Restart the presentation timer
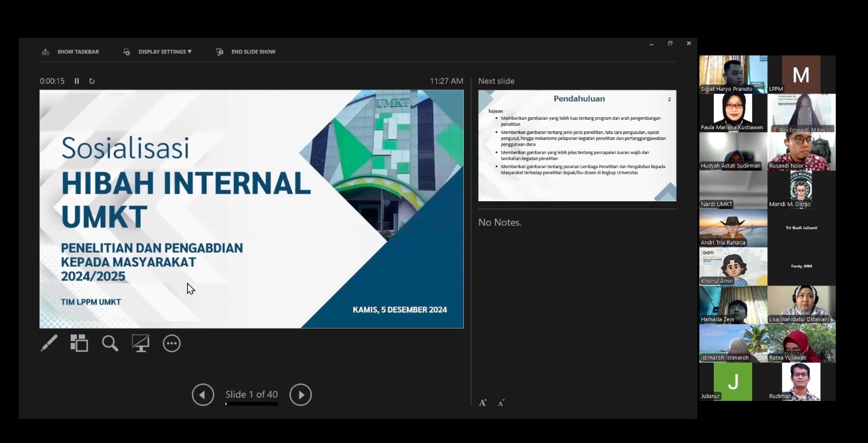 pos(92,81)
